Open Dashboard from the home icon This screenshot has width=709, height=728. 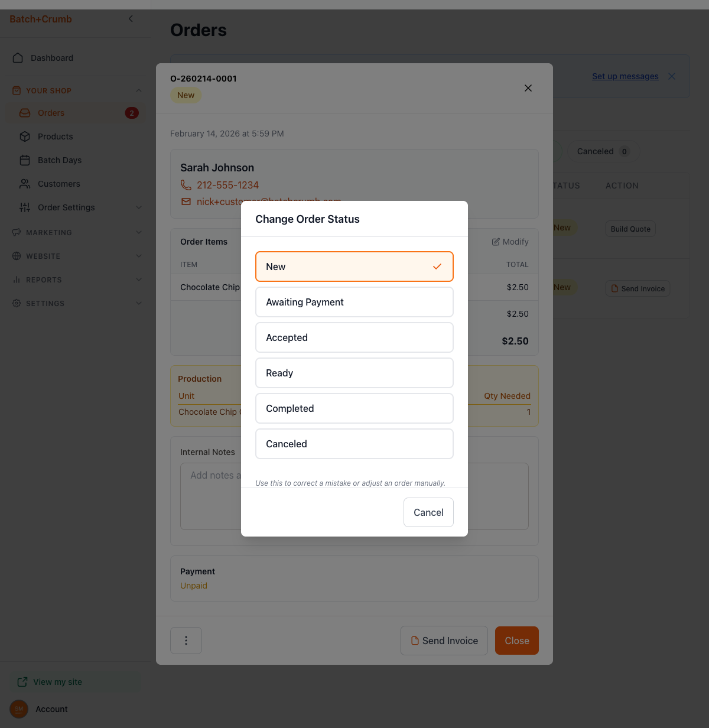coord(18,58)
